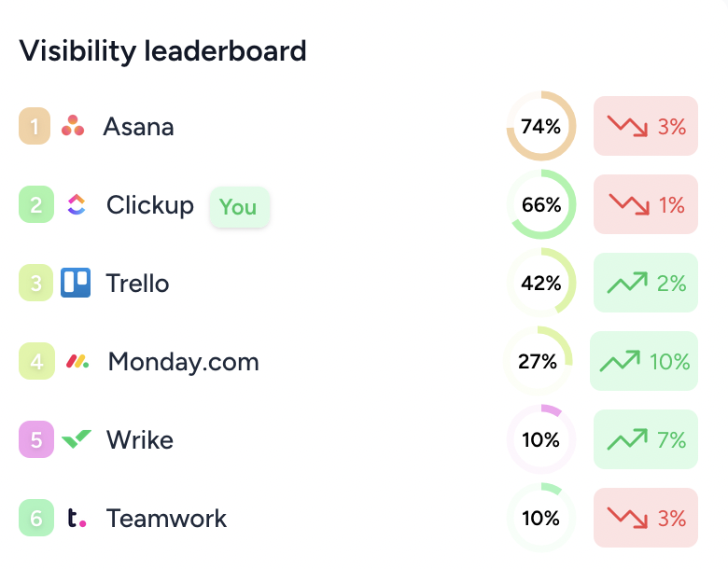Click the green 'You' tag beside Clickup
Image resolution: width=728 pixels, height=569 pixels.
(239, 207)
